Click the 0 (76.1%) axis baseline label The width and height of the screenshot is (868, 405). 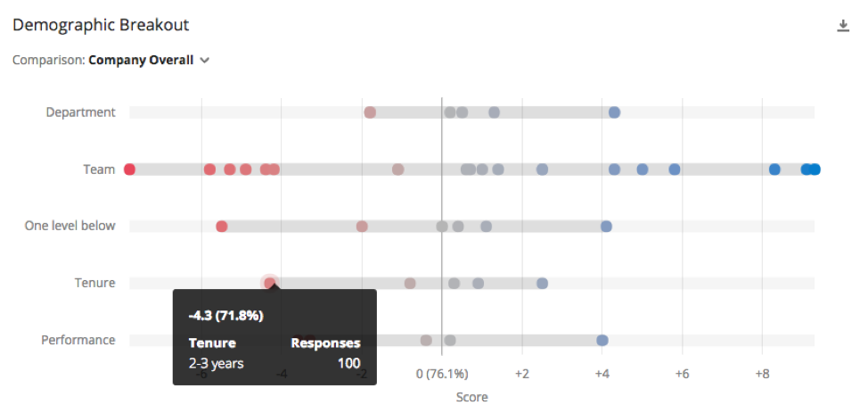(x=442, y=374)
